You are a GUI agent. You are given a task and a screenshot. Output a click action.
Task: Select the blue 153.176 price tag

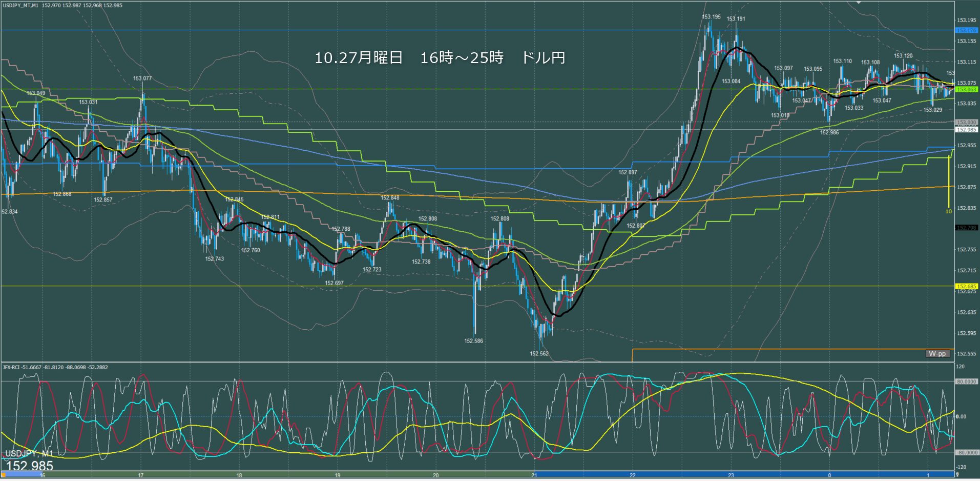pos(966,30)
